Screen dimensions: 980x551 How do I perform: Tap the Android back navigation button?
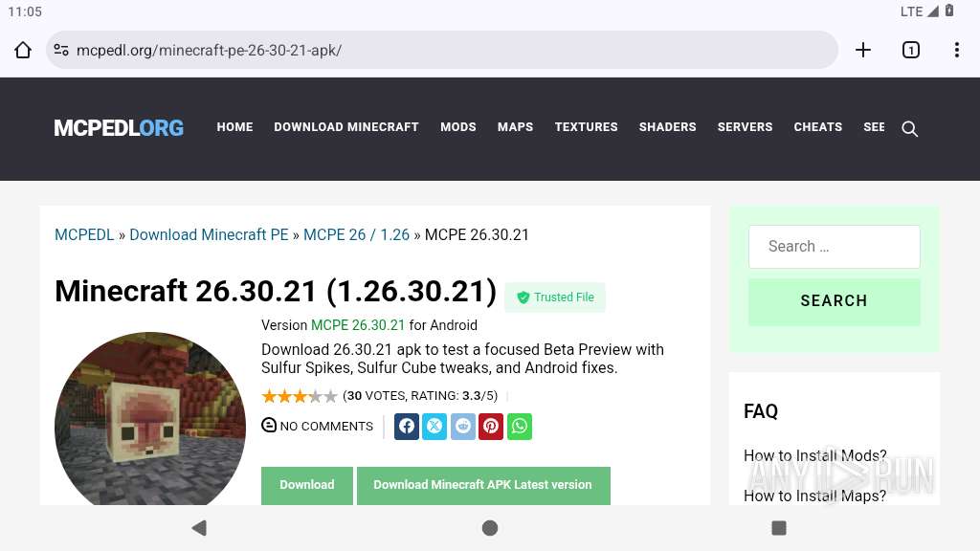199,528
